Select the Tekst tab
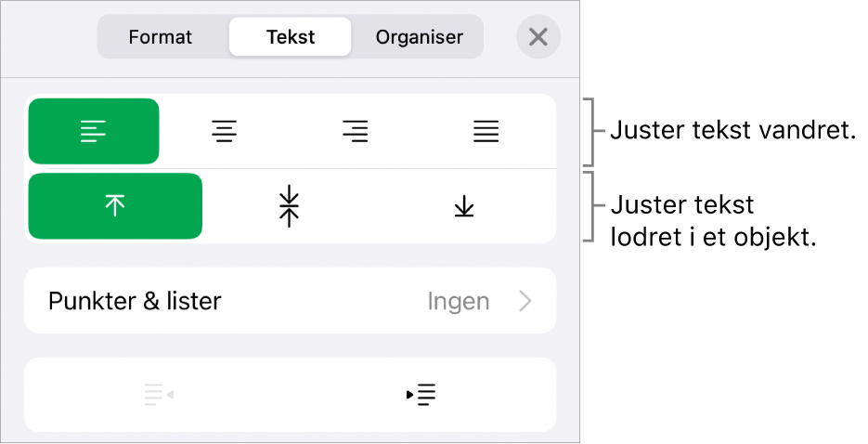Image resolution: width=868 pixels, height=444 pixels. [291, 38]
